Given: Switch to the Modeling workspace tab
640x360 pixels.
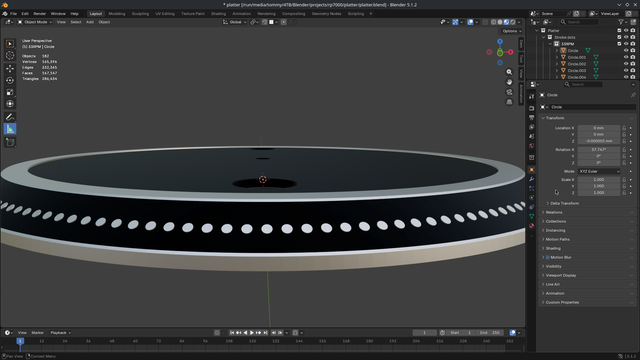Looking at the screenshot, I should pyautogui.click(x=117, y=13).
